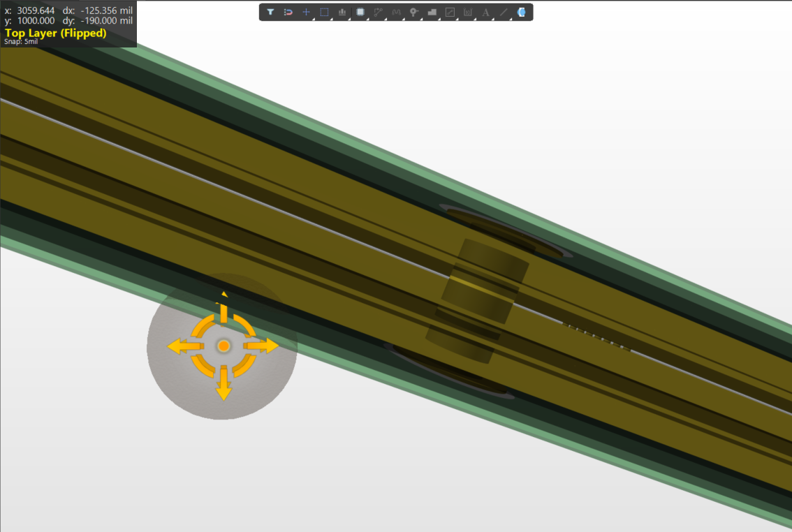
Task: Open the Selection Filter funnel icon
Action: click(270, 12)
